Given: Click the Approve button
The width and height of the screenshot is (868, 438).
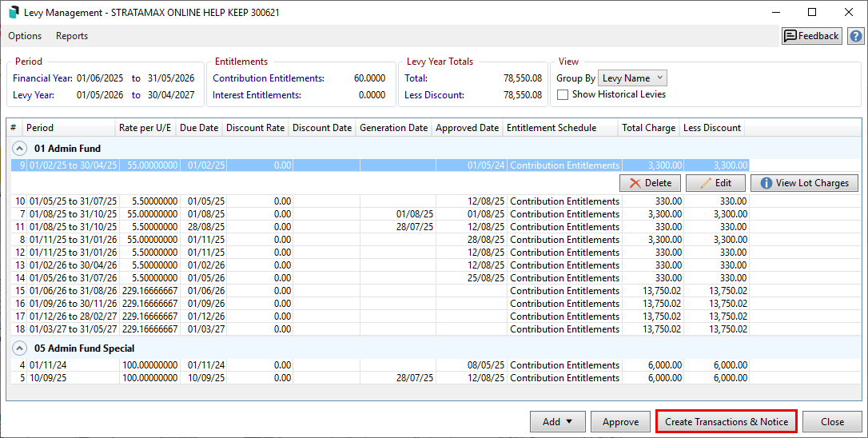Looking at the screenshot, I should 620,422.
